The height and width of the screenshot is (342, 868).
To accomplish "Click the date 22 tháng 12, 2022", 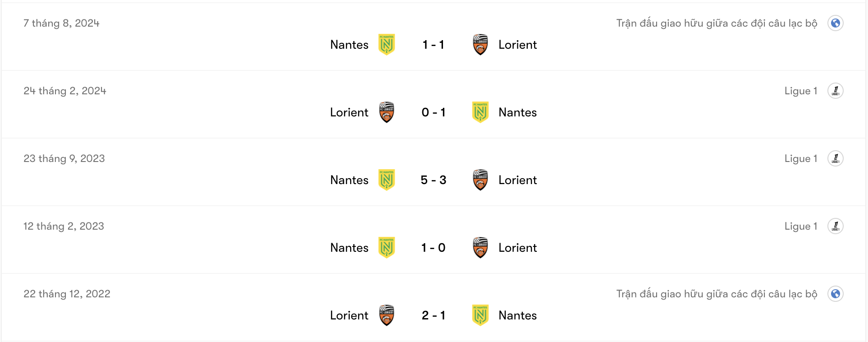I will (x=67, y=293).
